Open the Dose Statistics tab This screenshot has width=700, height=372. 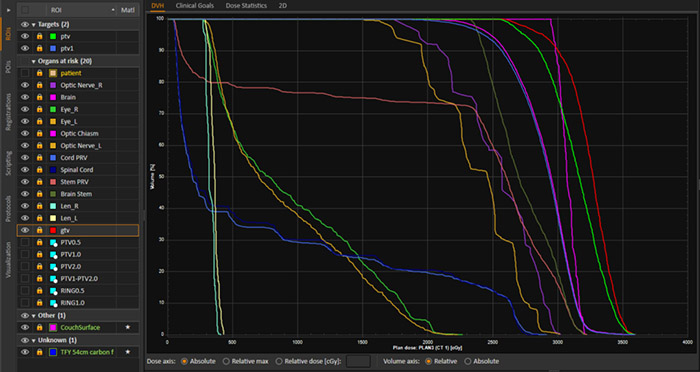point(246,6)
